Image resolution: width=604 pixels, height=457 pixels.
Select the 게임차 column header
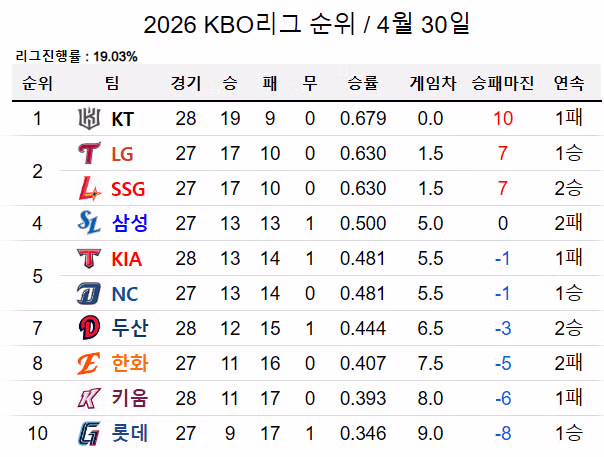[x=433, y=83]
